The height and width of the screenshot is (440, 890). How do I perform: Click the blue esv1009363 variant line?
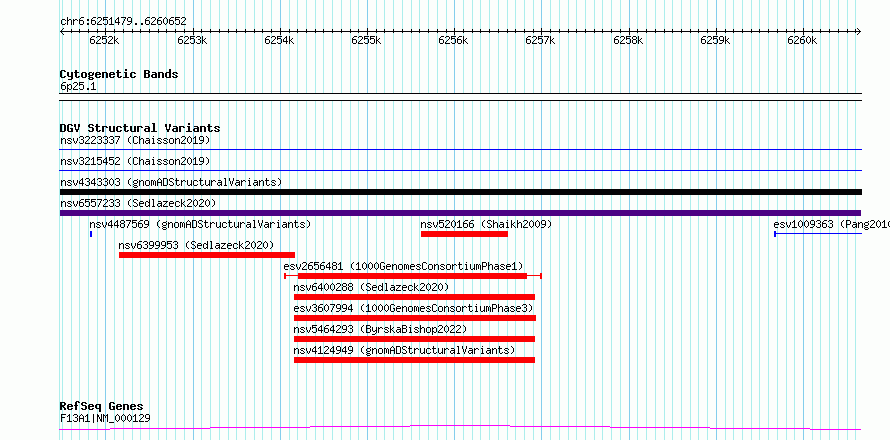click(x=818, y=234)
